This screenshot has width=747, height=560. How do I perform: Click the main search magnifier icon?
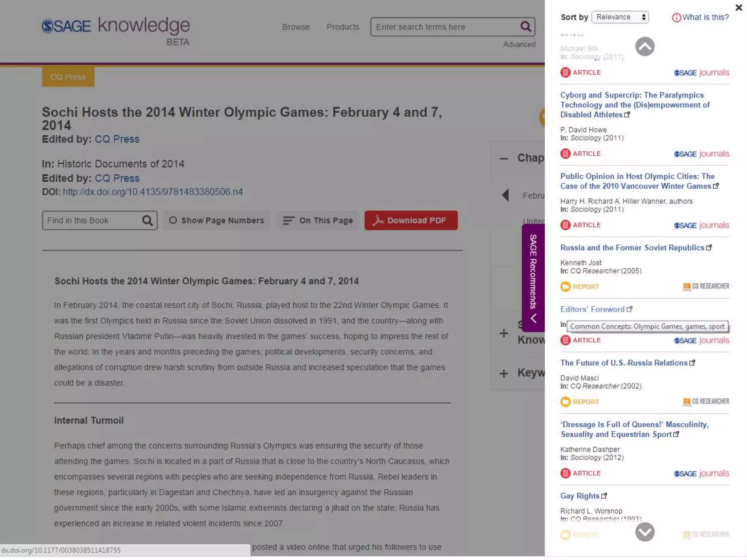(525, 27)
